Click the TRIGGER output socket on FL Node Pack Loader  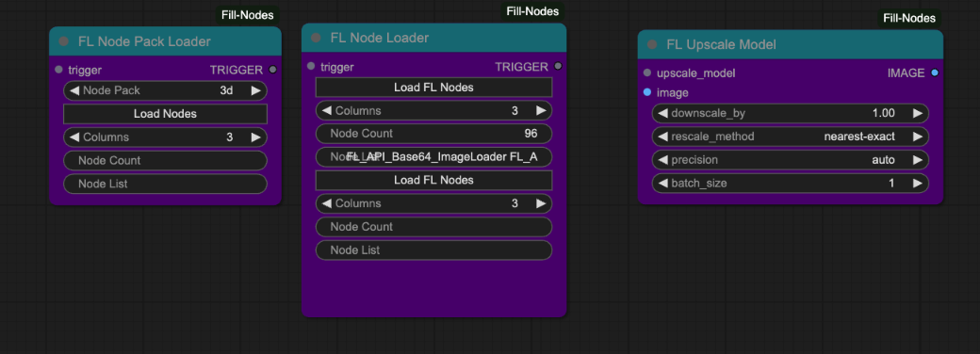coord(272,70)
